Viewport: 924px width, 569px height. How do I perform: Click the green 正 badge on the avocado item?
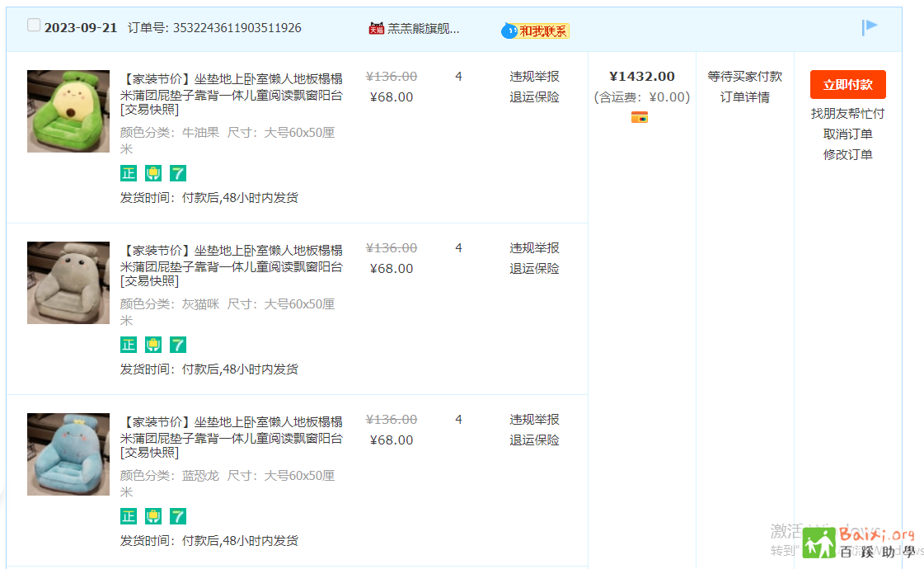pos(129,173)
